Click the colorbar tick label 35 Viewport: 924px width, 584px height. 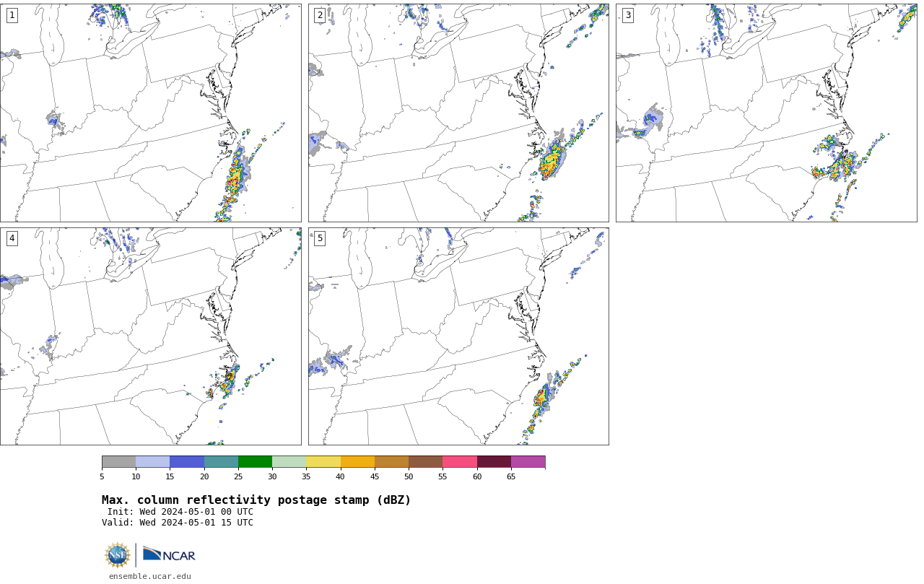point(306,476)
